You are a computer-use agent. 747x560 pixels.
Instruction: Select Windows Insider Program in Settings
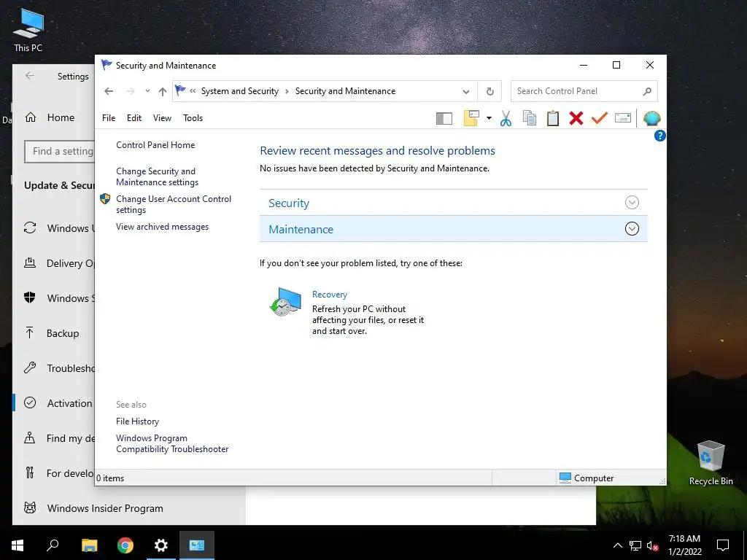pos(105,508)
